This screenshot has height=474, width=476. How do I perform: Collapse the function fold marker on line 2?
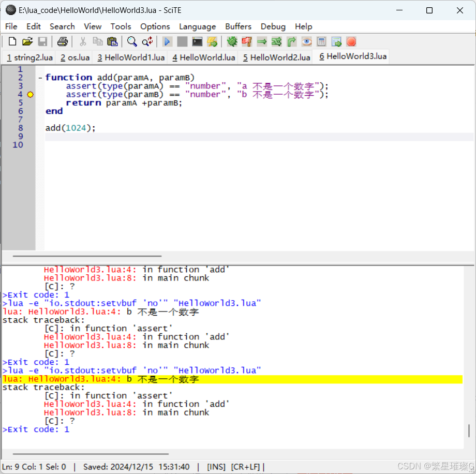(x=40, y=78)
